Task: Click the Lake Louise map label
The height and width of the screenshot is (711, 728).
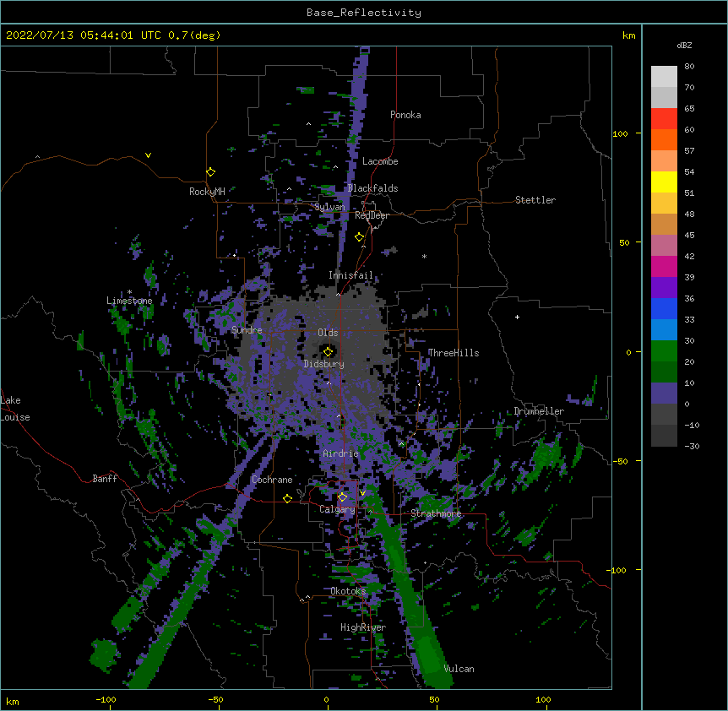Action: point(15,409)
